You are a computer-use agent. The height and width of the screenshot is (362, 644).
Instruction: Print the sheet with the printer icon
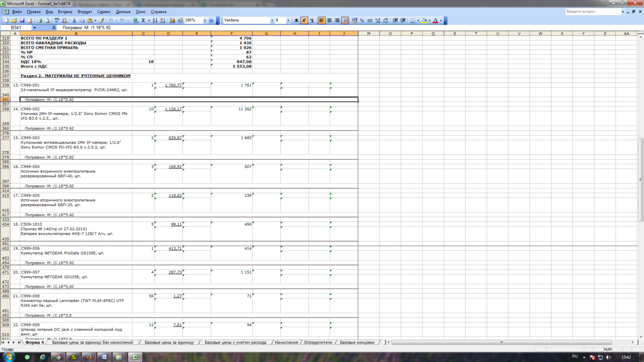[x=39, y=20]
